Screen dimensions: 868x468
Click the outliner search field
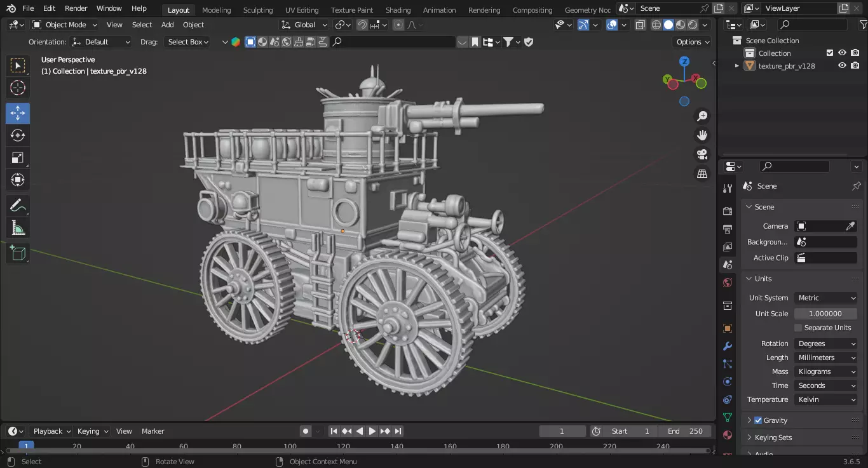click(812, 25)
